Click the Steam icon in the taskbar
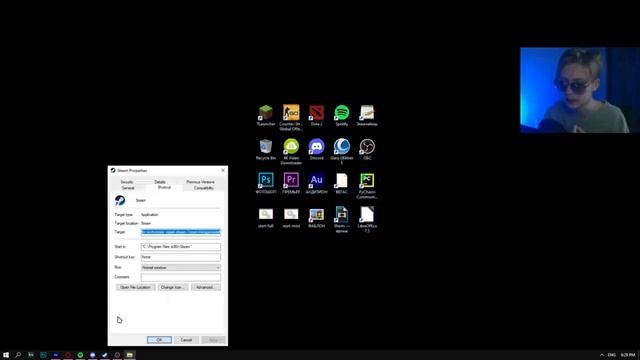 coord(105,355)
